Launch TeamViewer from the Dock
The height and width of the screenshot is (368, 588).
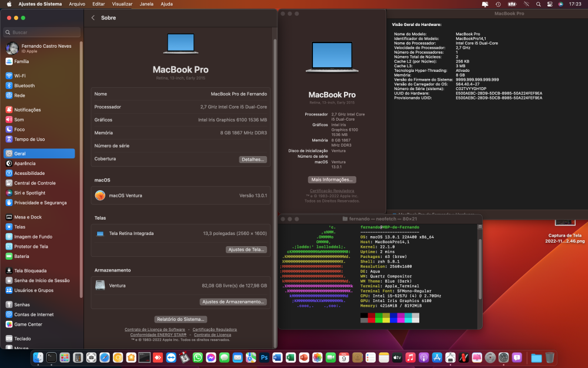pos(171,358)
